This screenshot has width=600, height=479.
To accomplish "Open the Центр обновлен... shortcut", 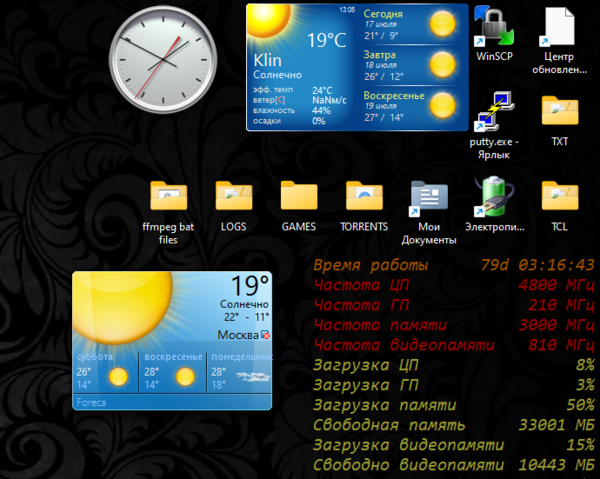I will coord(559,40).
